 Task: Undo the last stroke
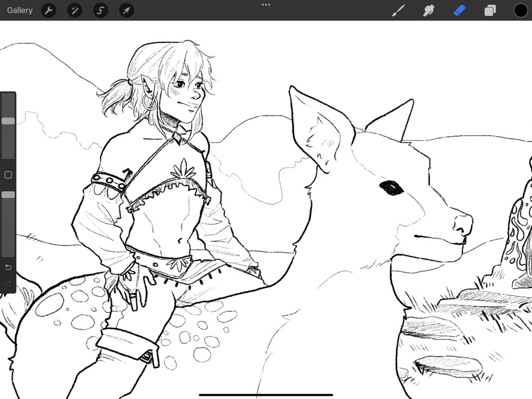click(x=8, y=267)
